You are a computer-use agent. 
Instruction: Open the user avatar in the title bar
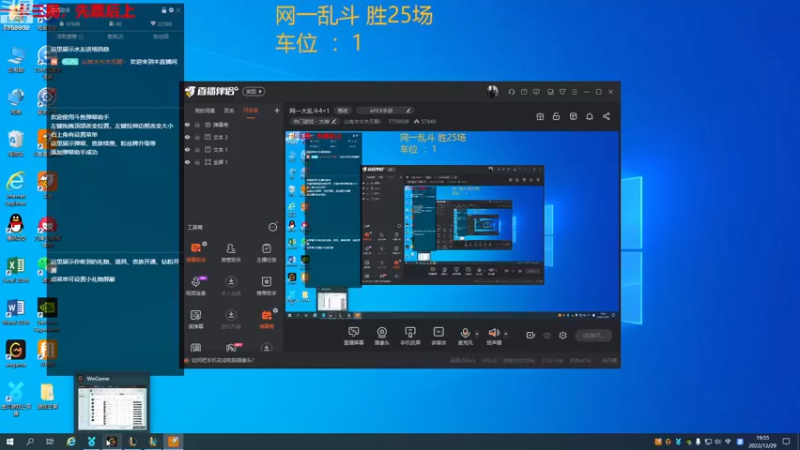[x=492, y=91]
